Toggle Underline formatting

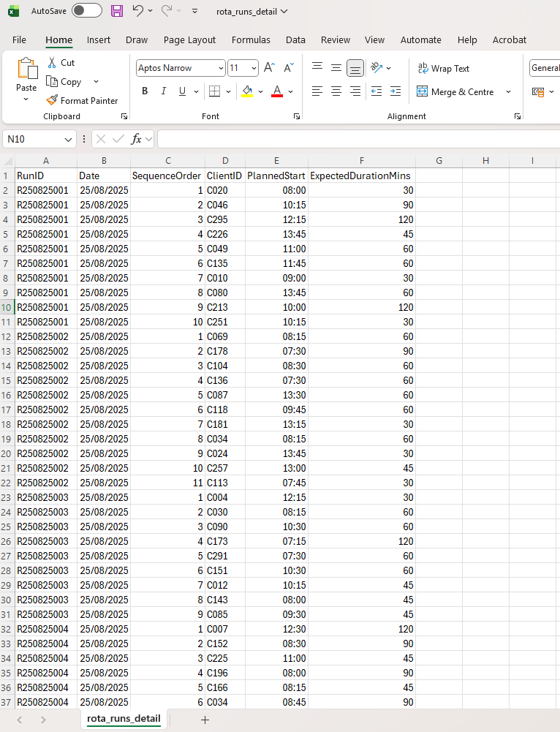tap(182, 91)
